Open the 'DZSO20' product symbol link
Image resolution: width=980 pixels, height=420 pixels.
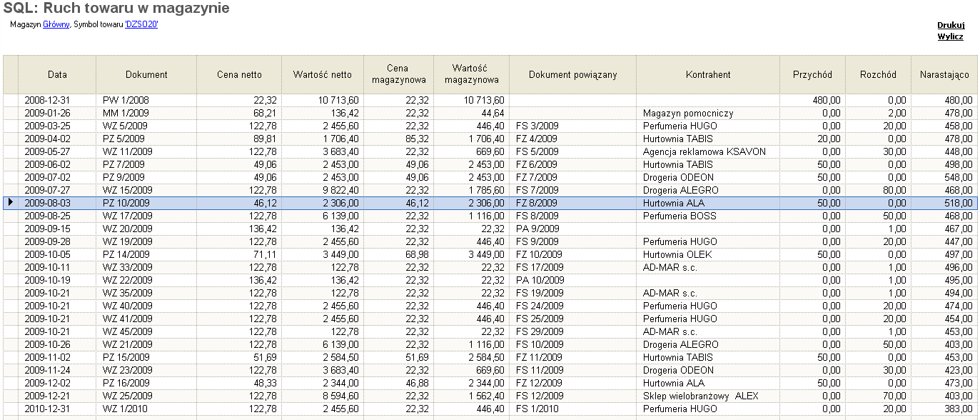(x=141, y=24)
